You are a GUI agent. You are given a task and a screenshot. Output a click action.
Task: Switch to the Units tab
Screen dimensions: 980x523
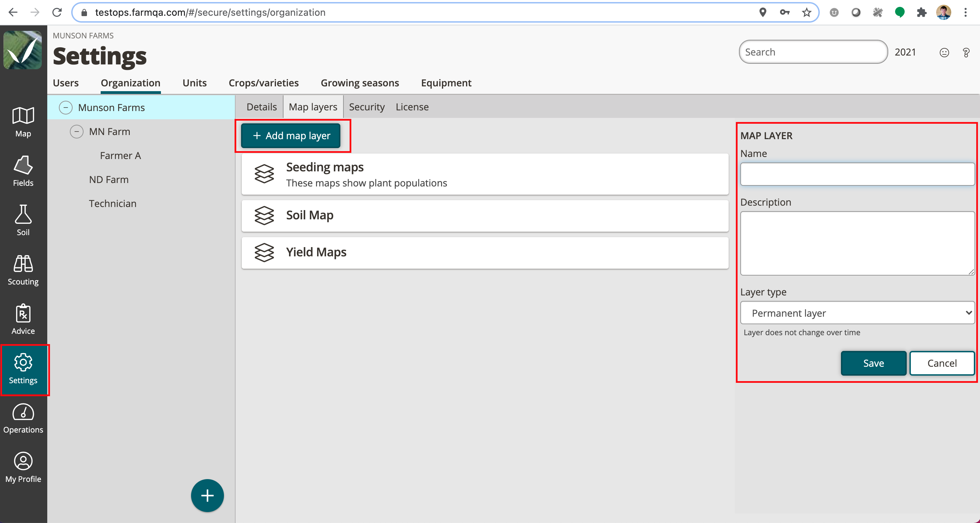(194, 83)
